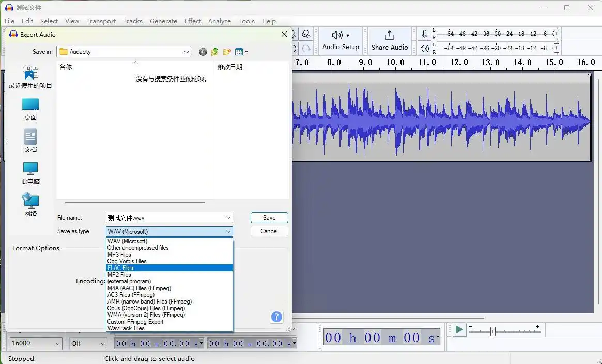Open the view menu icon in dialog
The width and height of the screenshot is (602, 364).
(241, 52)
